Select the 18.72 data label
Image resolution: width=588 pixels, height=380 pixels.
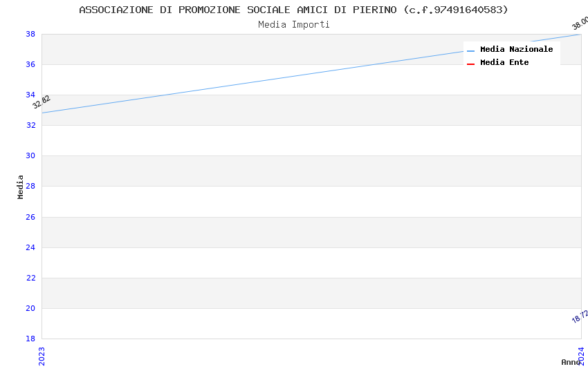click(580, 317)
